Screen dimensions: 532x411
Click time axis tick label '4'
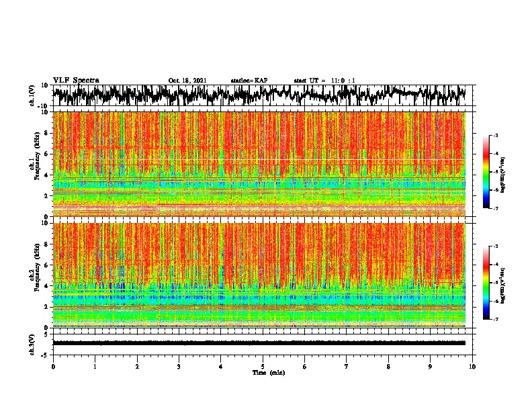[x=221, y=367]
